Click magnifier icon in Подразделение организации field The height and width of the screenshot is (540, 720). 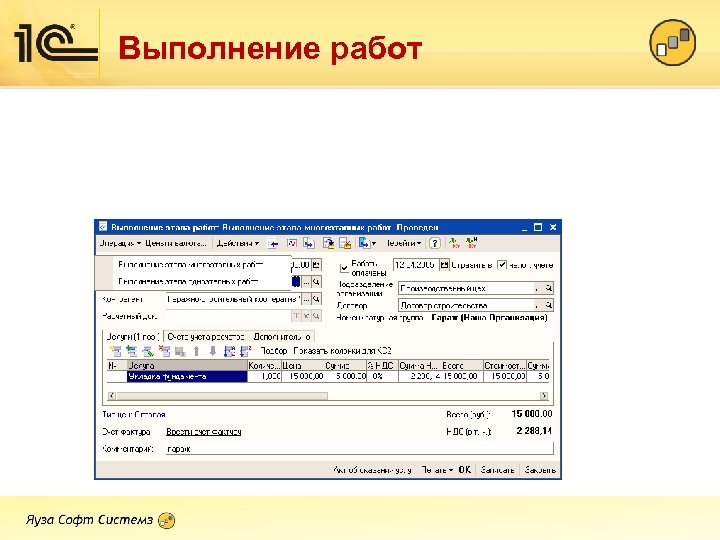[x=548, y=288]
